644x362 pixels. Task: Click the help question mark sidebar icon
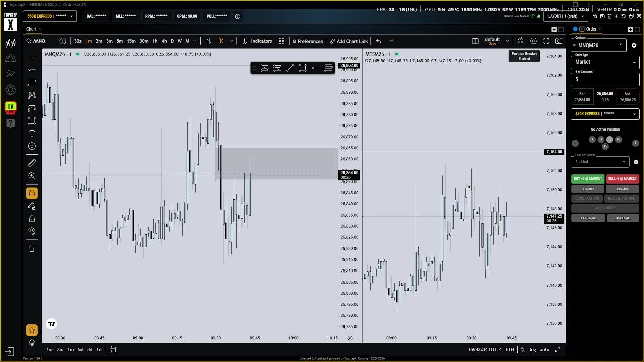10,123
